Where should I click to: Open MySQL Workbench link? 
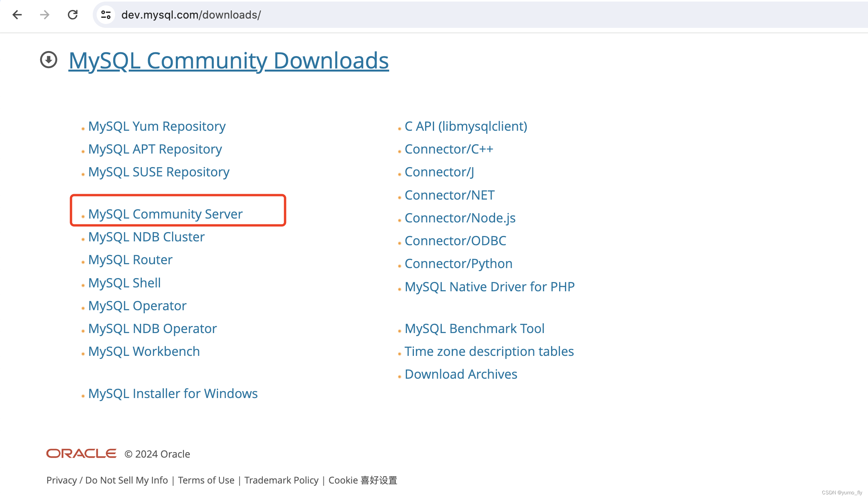[x=144, y=351]
